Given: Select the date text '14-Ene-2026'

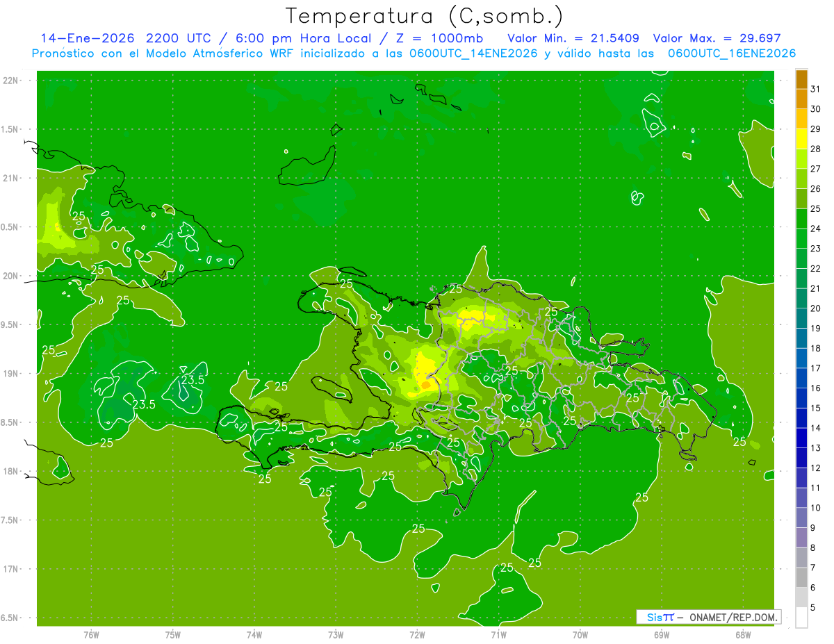Looking at the screenshot, I should (x=86, y=38).
